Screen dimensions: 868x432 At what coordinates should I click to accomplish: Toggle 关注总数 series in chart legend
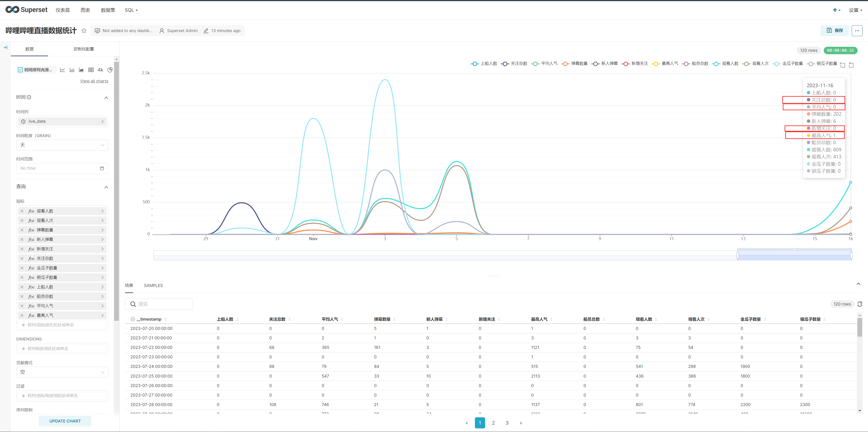tap(514, 63)
